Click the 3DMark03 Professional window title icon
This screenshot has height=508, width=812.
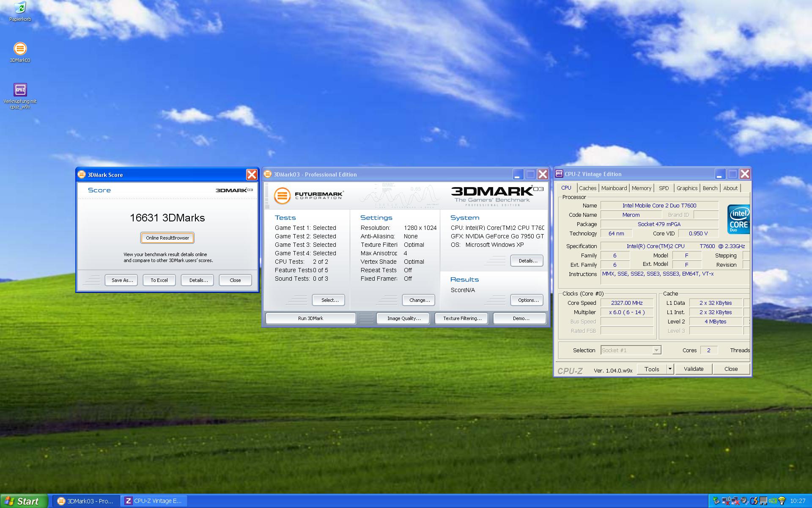pyautogui.click(x=268, y=174)
